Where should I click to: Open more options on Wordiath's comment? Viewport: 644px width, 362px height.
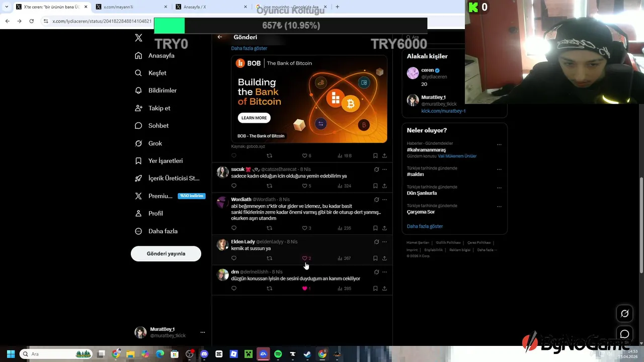pos(384,200)
